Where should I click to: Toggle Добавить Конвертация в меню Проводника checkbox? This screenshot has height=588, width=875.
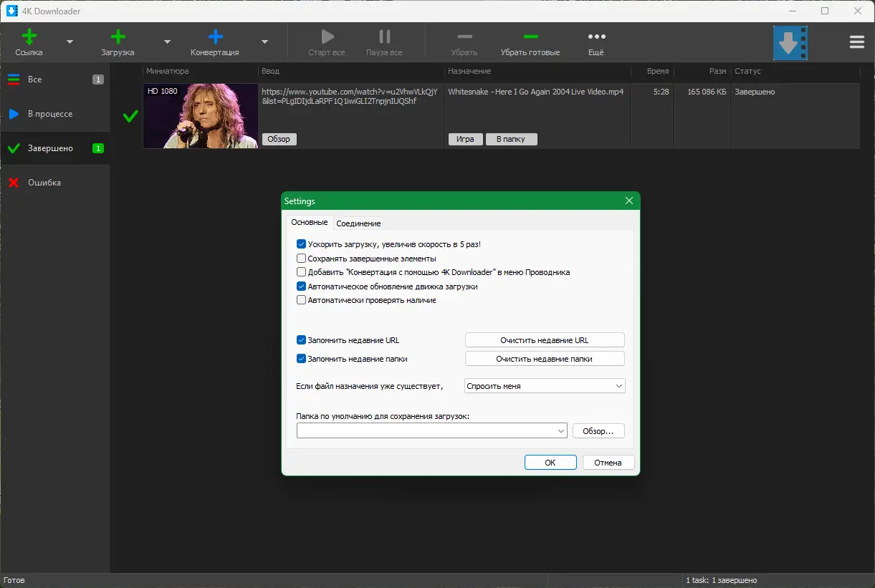pos(302,272)
